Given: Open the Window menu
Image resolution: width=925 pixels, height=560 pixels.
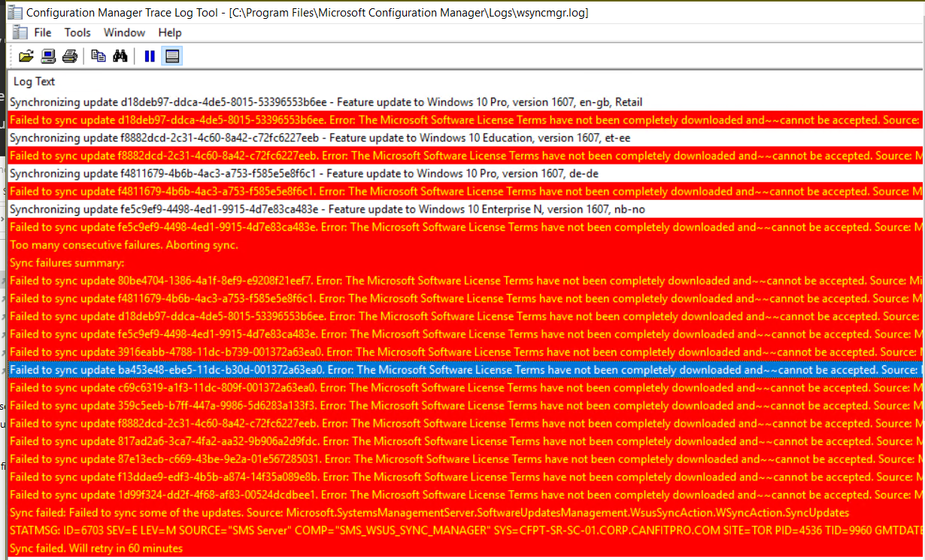Looking at the screenshot, I should coord(124,32).
